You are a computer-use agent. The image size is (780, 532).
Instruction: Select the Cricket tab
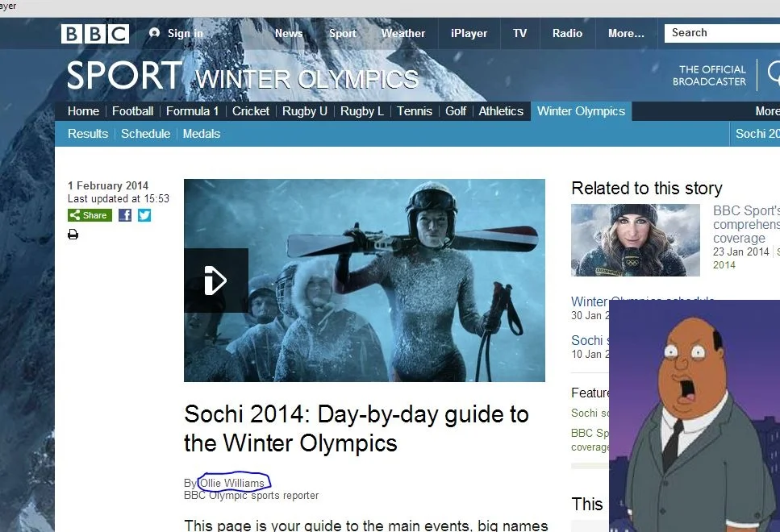(x=250, y=111)
